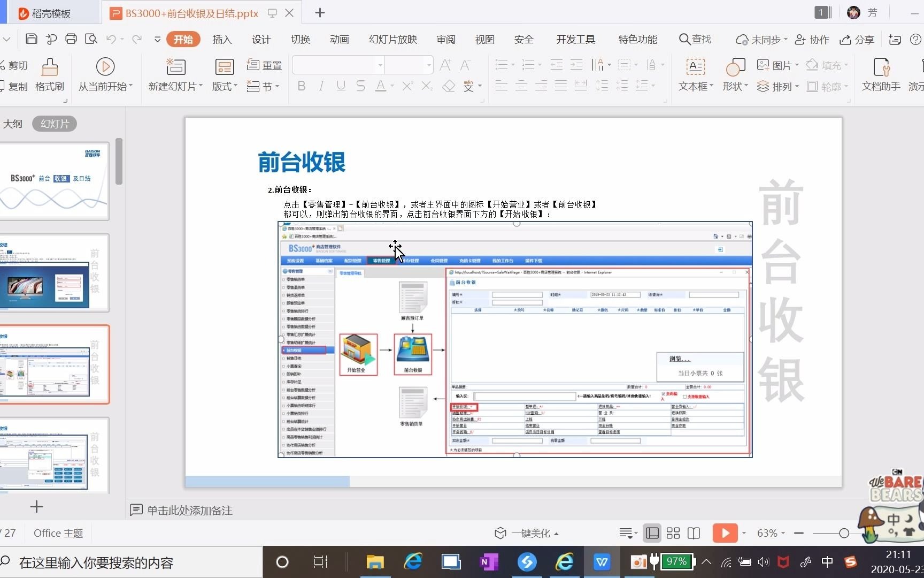The height and width of the screenshot is (578, 924).
Task: Open the font color dropdown arrow
Action: coord(392,86)
